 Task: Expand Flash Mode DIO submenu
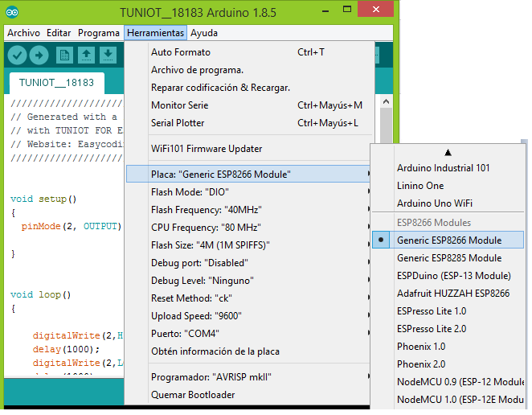248,192
